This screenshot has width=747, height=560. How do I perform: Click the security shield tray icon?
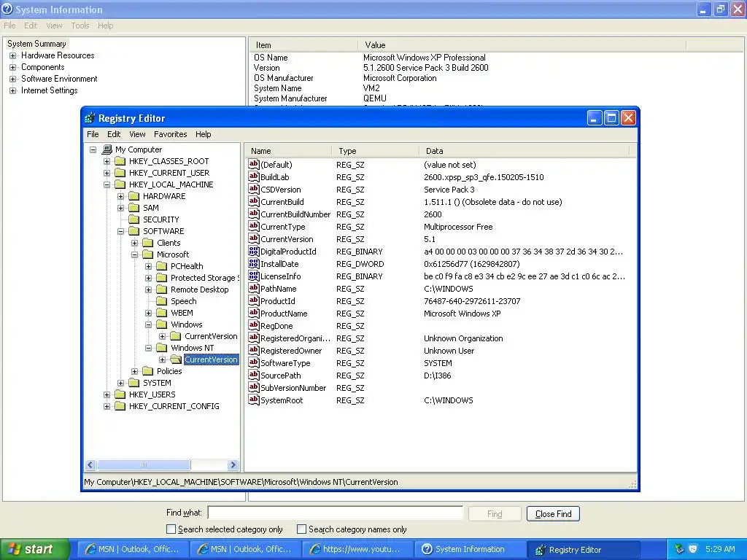coord(693,549)
